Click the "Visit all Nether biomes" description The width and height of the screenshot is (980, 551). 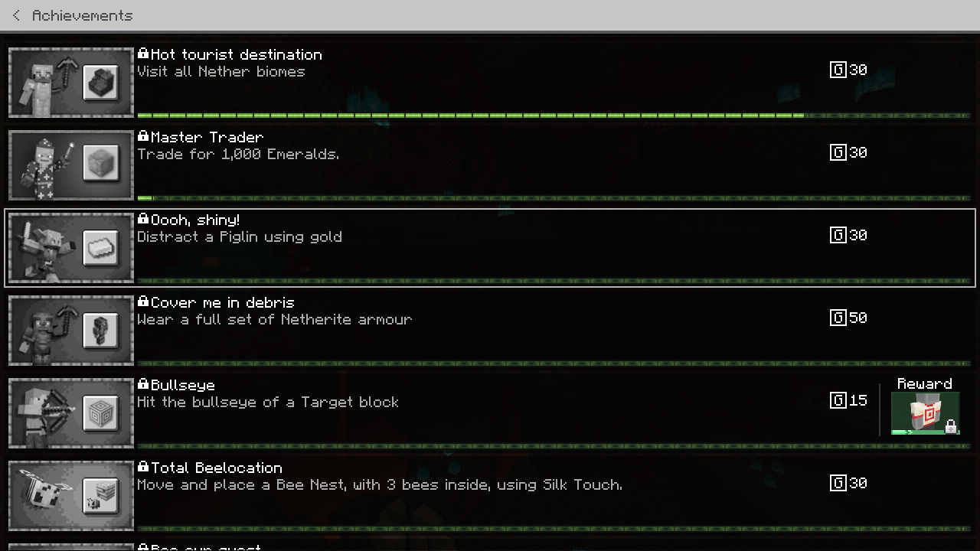(x=221, y=71)
